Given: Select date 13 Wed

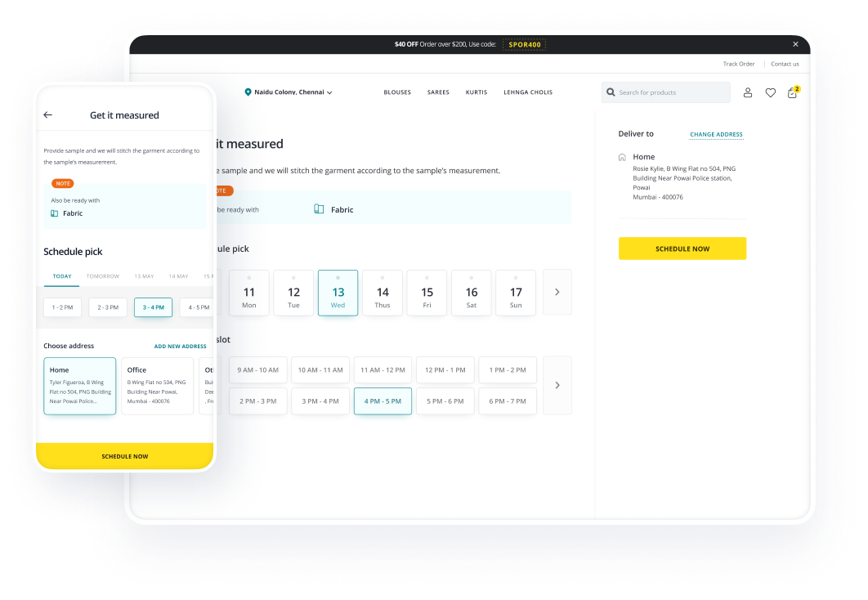Looking at the screenshot, I should pos(338,293).
